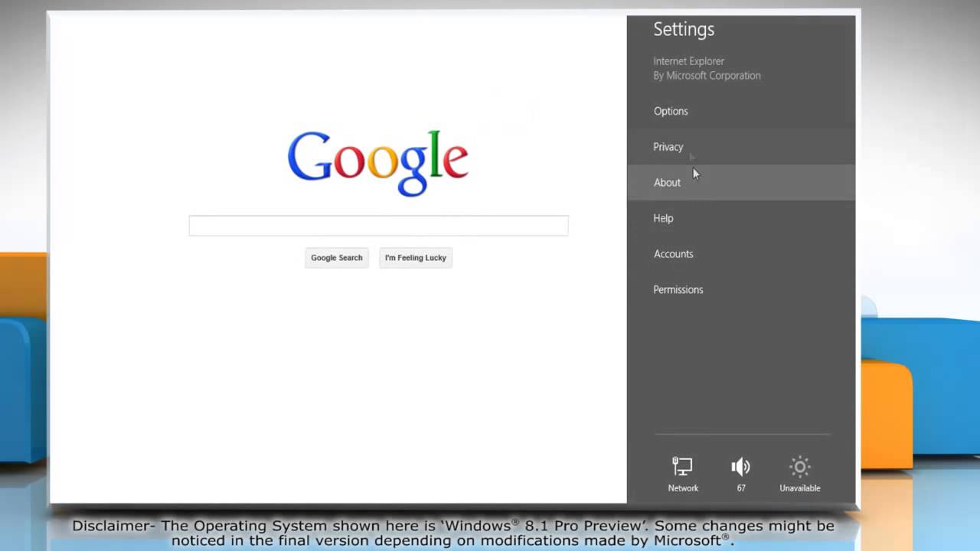Open Help in Settings pane
Image resolution: width=980 pixels, height=551 pixels.
(x=741, y=218)
